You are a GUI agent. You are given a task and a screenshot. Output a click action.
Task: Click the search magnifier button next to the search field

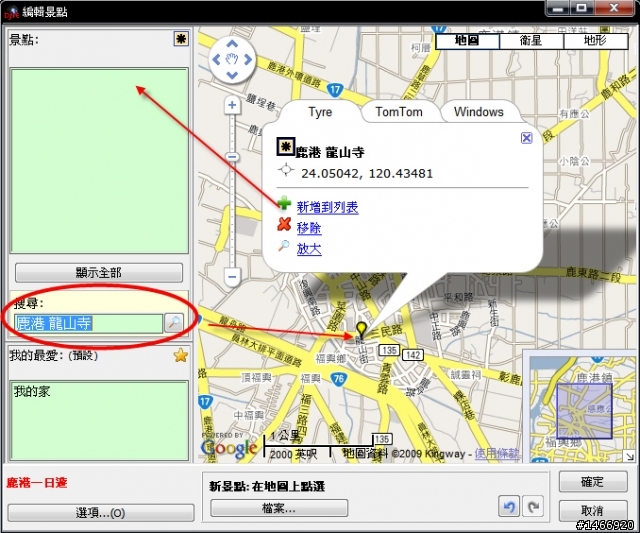coord(173,323)
